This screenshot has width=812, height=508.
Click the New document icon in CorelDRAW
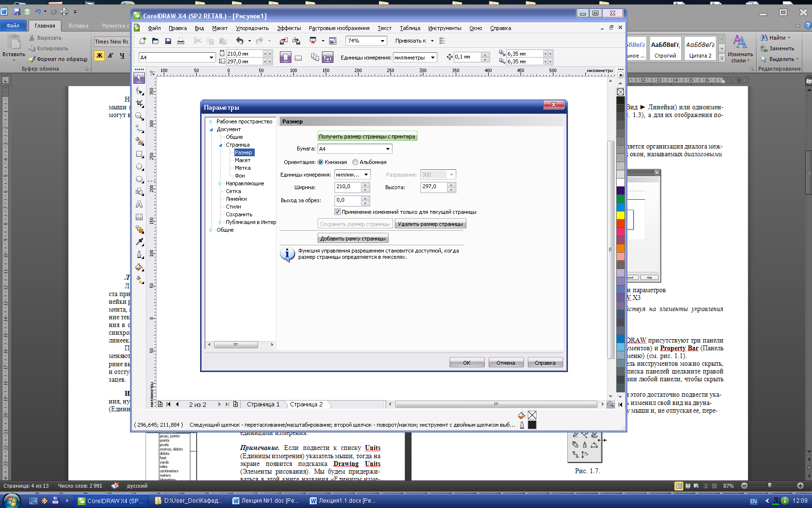143,41
